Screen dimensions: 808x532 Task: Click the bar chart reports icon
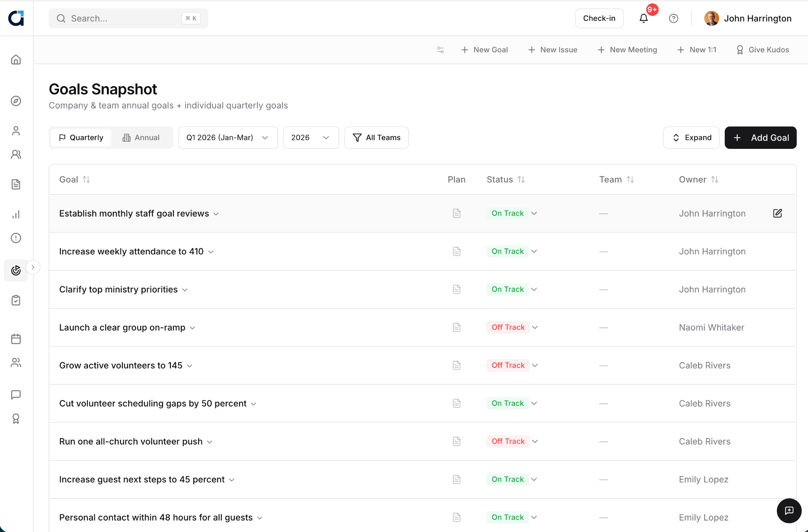16,214
